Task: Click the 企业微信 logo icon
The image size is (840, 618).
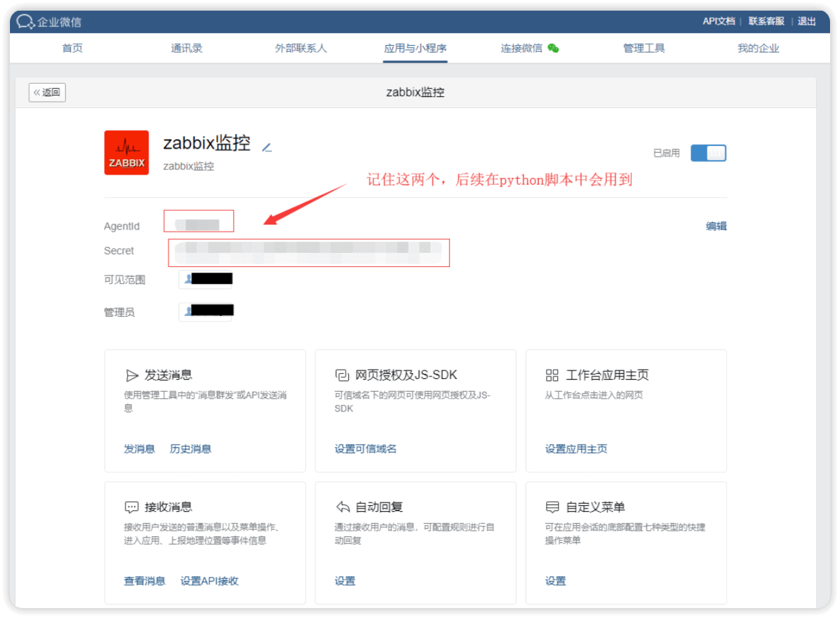Action: [x=25, y=22]
